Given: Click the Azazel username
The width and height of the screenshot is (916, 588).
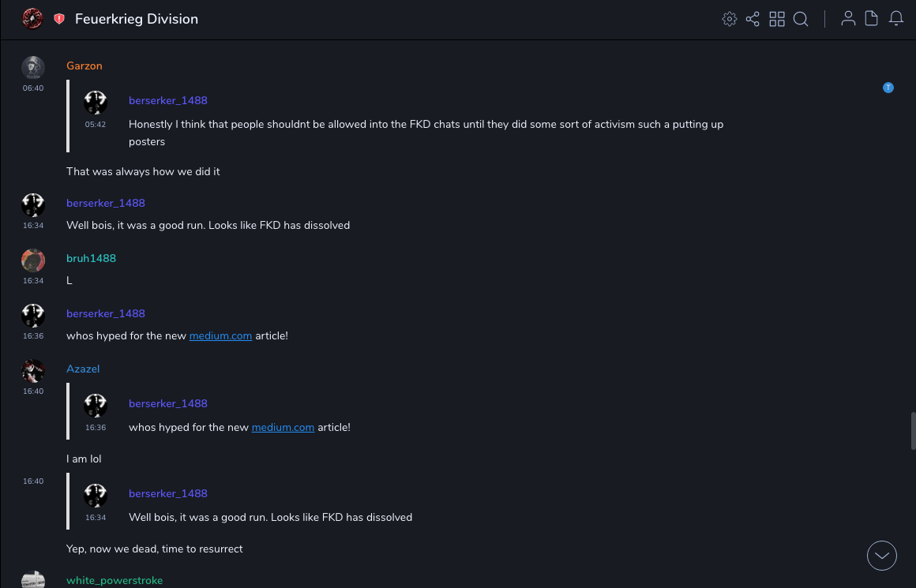Looking at the screenshot, I should pos(83,369).
